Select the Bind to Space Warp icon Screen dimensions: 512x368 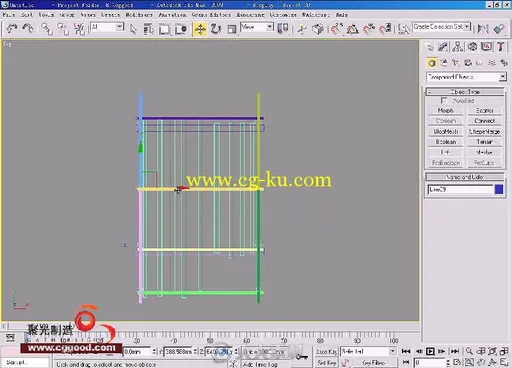[x=79, y=29]
